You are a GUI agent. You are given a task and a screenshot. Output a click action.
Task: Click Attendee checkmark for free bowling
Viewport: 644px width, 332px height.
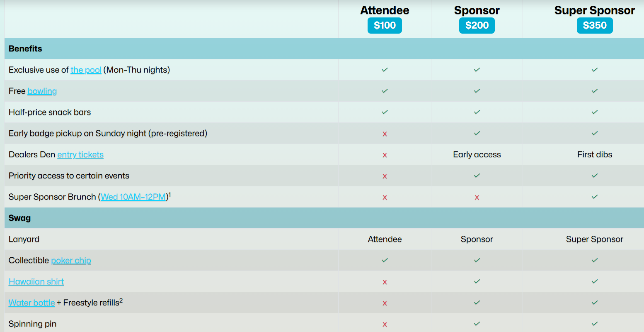(385, 91)
